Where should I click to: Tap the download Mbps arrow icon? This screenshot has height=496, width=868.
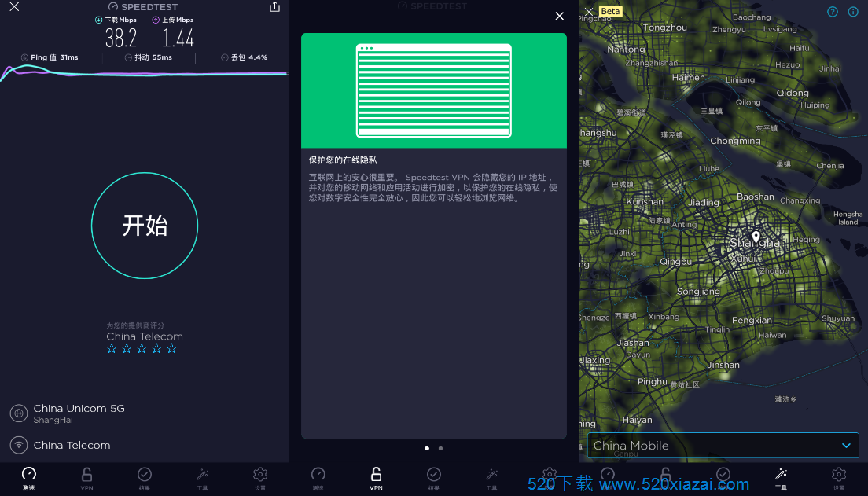pyautogui.click(x=98, y=20)
